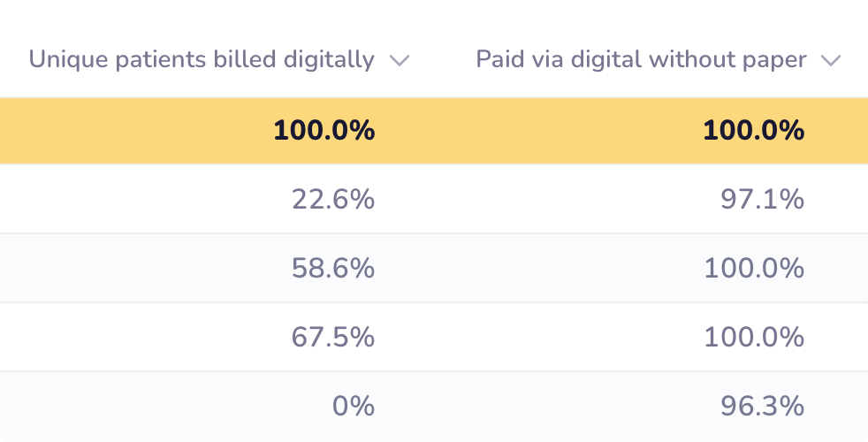Click the white table header bar
Screen dimensions: 868x442
tap(433, 27)
